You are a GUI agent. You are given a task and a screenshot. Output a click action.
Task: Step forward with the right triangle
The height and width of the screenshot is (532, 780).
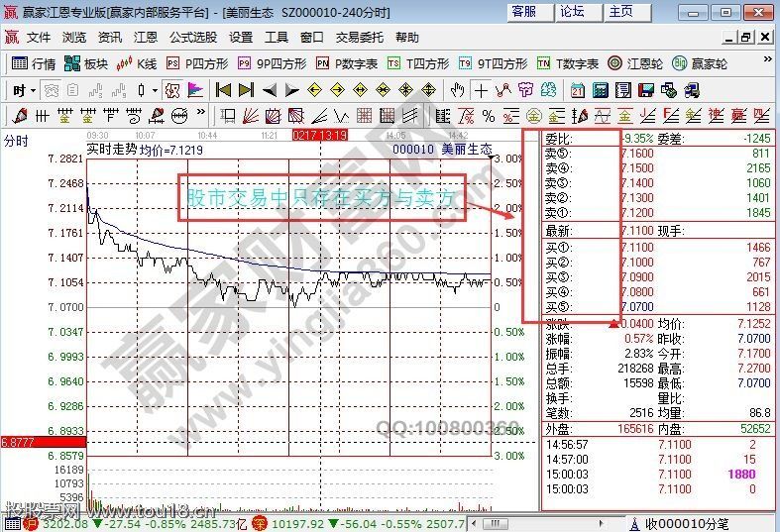click(292, 90)
